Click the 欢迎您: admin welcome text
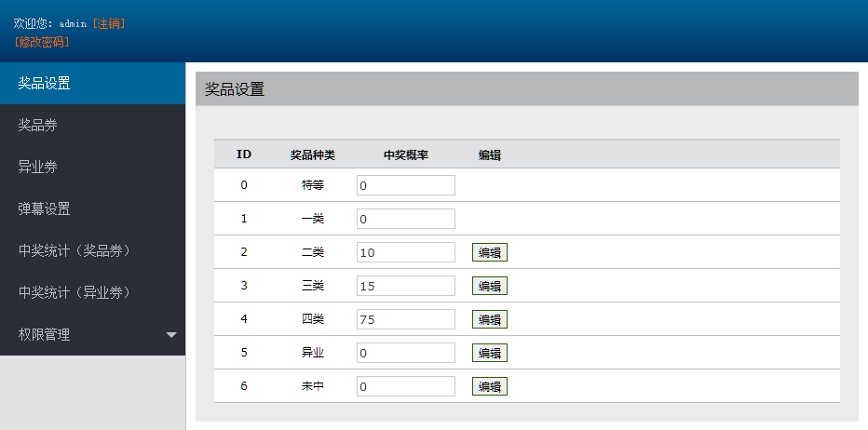 pyautogui.click(x=50, y=24)
